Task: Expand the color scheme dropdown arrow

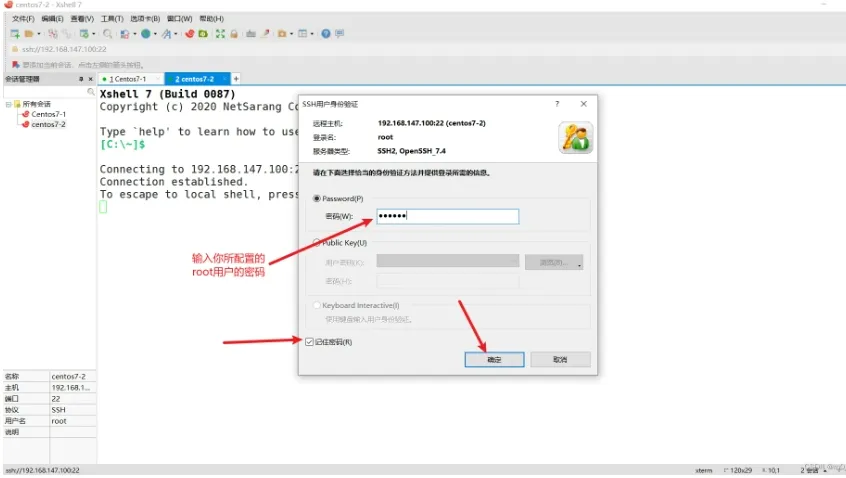Action: pyautogui.click(x=134, y=34)
